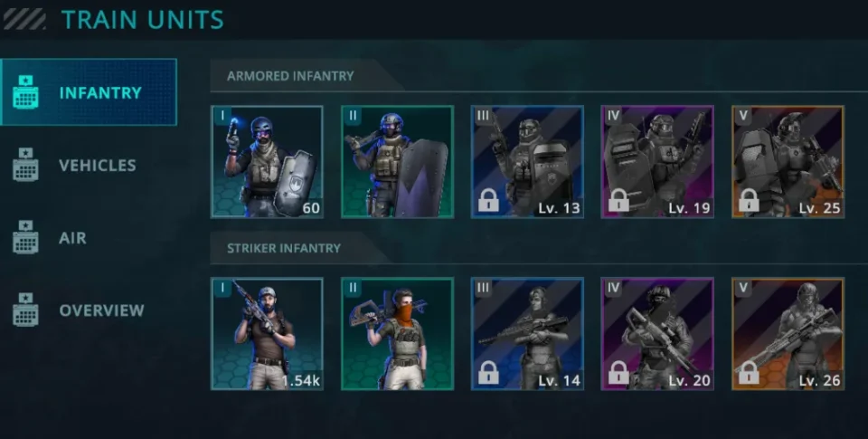Open the Vehicles category icon
This screenshot has height=439, width=868.
(x=25, y=165)
